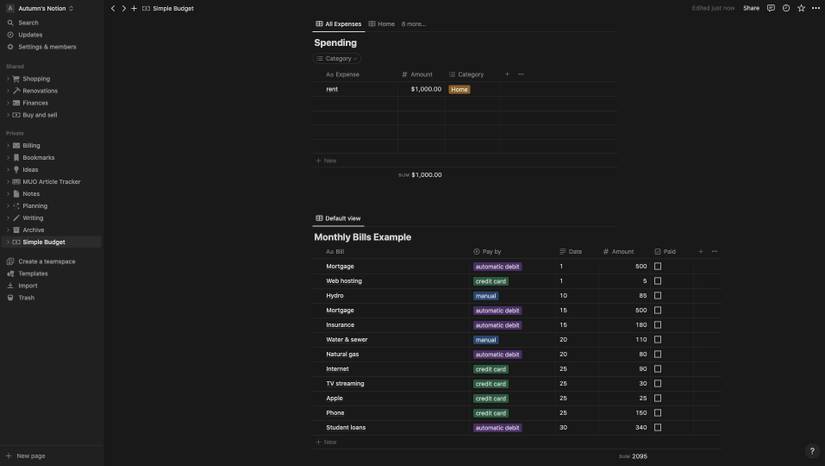Screen dimensions: 825x466
Task: Open the Planning page in sidebar
Action: (x=35, y=206)
